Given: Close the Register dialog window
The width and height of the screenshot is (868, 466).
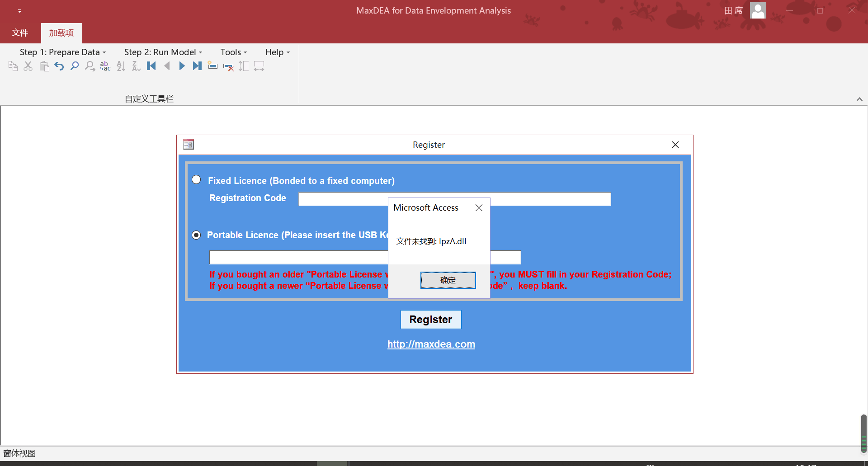Looking at the screenshot, I should tap(675, 145).
